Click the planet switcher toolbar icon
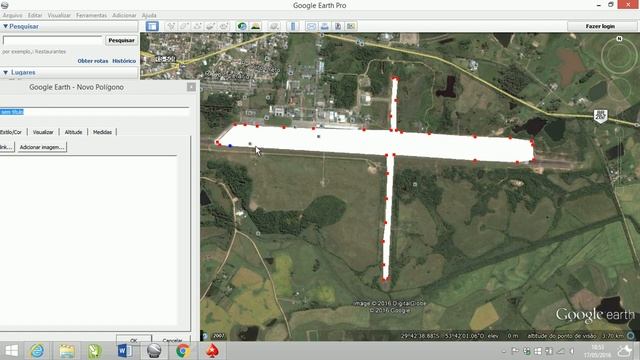Image resolution: width=640 pixels, height=360 pixels. tap(274, 26)
